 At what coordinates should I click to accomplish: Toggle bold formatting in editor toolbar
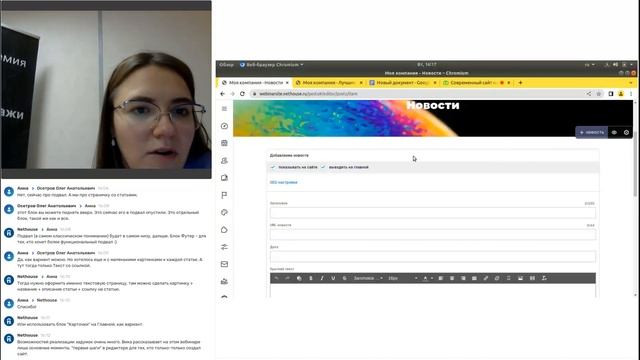tap(311, 278)
